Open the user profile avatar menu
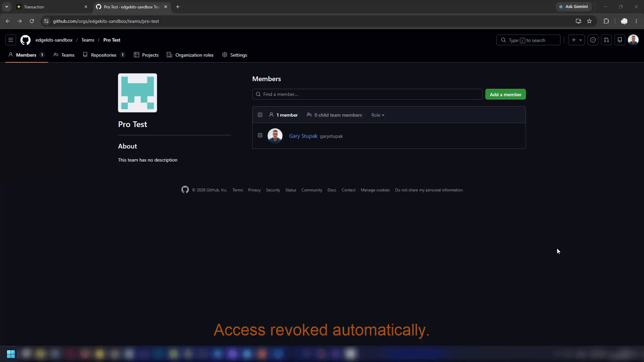 click(x=633, y=40)
